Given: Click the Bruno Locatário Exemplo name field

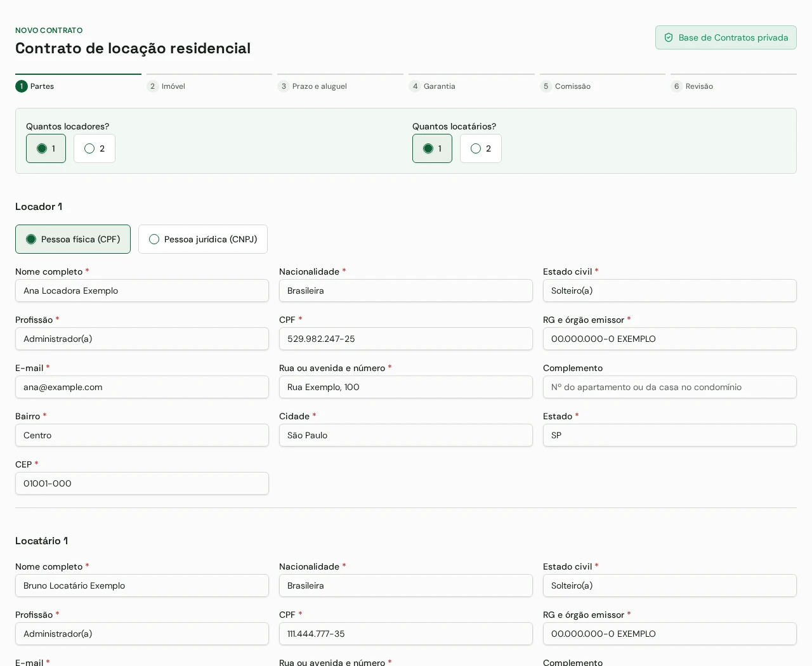Looking at the screenshot, I should coord(142,585).
